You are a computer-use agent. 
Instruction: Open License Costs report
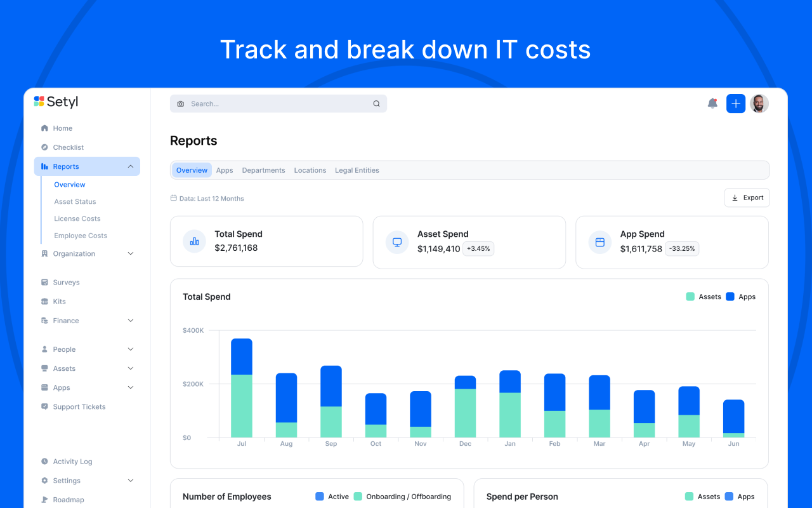point(77,218)
